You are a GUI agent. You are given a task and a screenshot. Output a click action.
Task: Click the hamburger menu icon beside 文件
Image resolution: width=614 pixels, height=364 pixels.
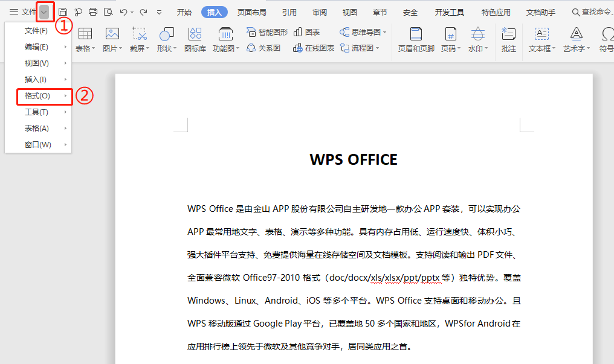(14, 12)
